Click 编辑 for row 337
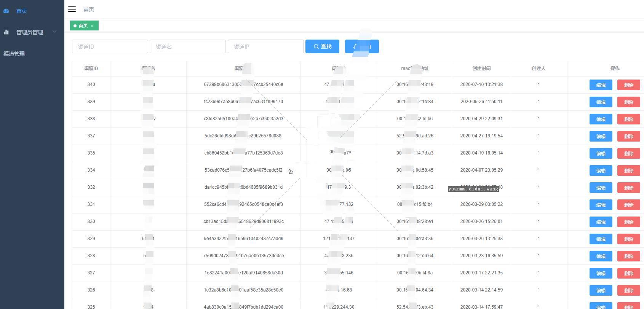This screenshot has width=644, height=309. pos(601,136)
